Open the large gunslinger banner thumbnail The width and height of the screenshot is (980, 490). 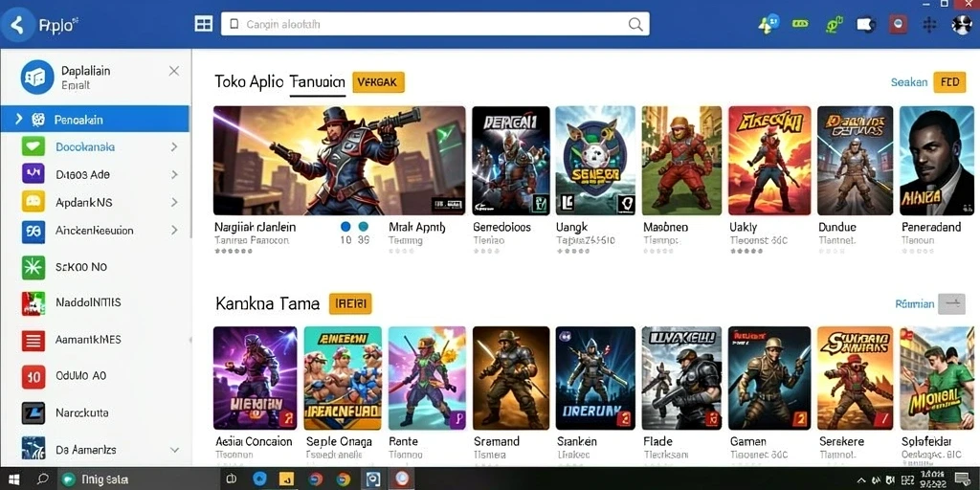pyautogui.click(x=340, y=161)
